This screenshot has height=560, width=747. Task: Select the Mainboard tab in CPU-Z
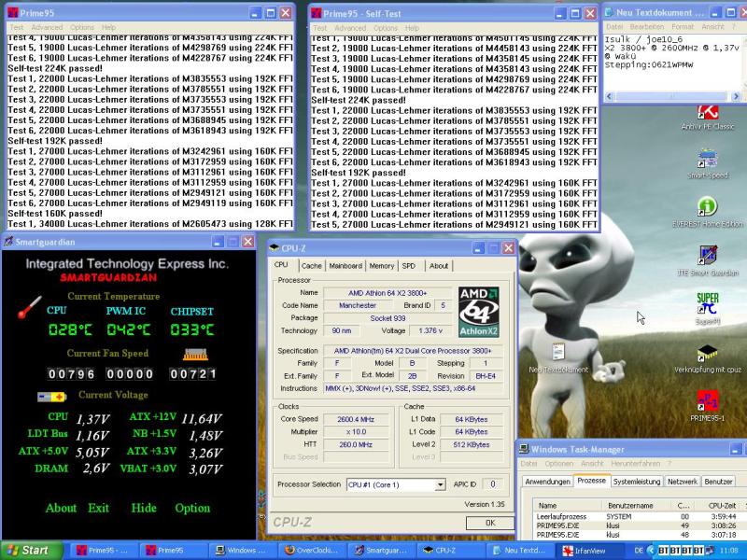[x=345, y=266]
